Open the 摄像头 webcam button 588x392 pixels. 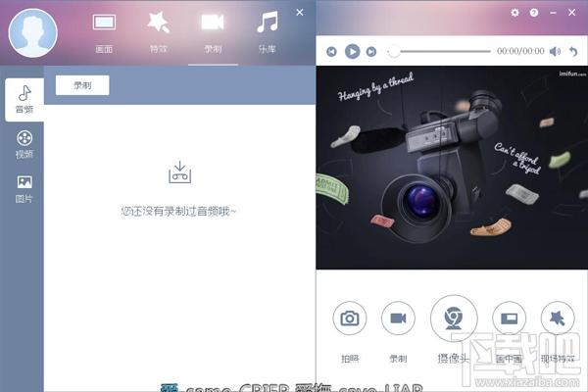tap(454, 318)
